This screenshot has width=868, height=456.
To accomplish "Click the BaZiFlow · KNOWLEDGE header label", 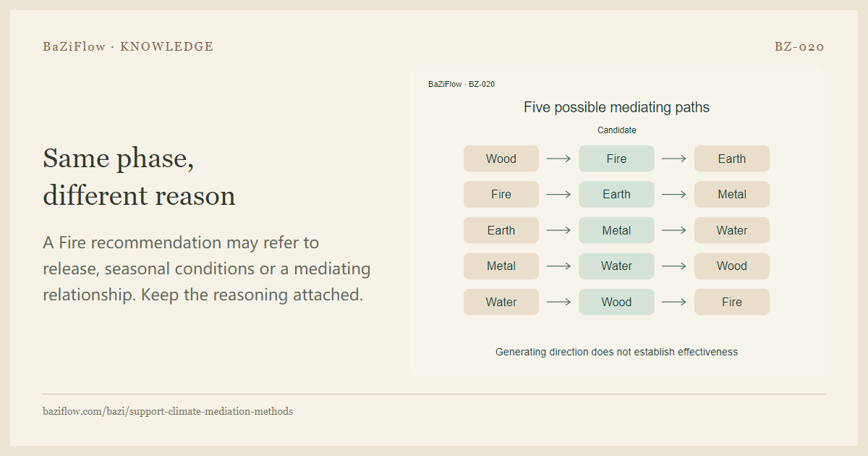I will coord(128,46).
